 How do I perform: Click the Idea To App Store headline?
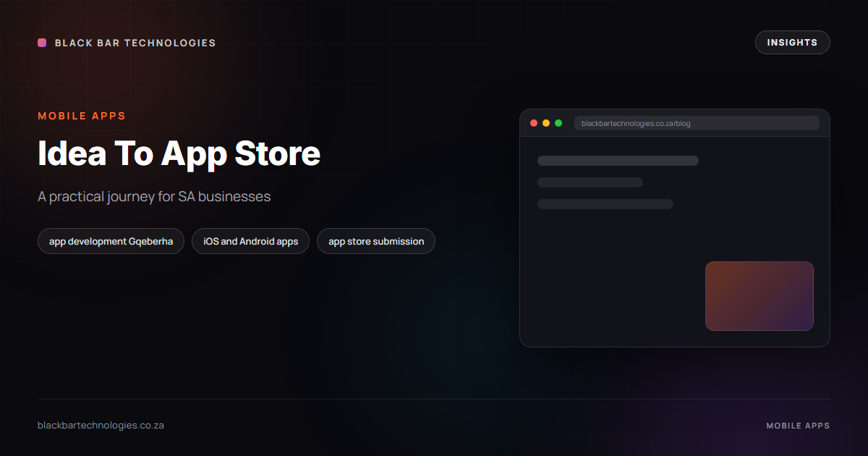click(179, 153)
